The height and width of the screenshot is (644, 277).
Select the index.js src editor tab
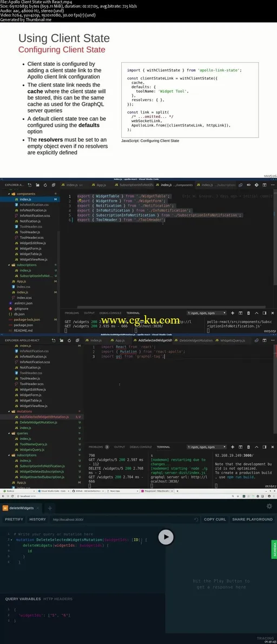pos(73,186)
